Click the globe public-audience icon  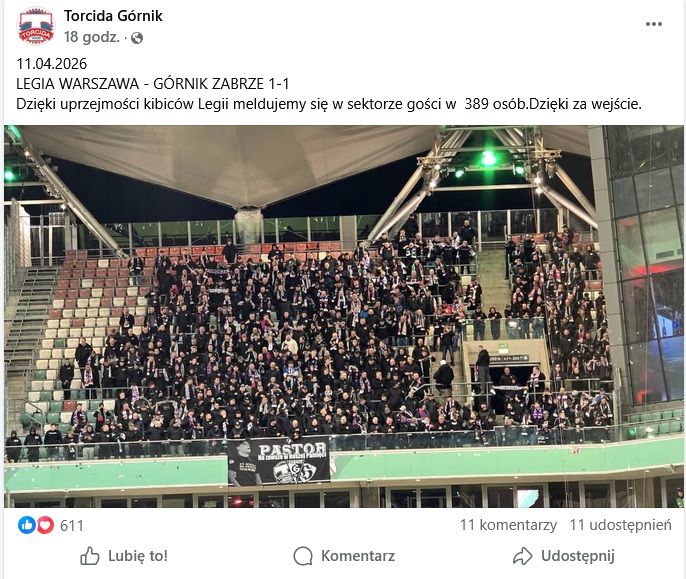[x=137, y=38]
